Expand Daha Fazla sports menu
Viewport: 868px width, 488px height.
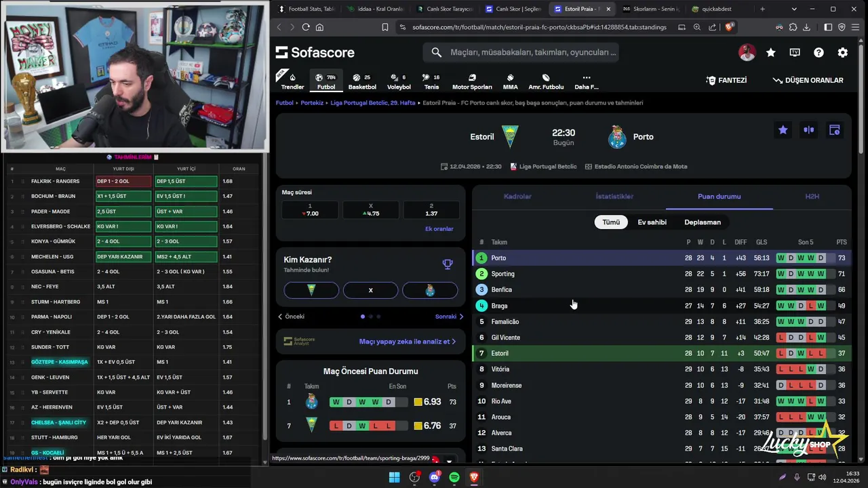point(586,81)
